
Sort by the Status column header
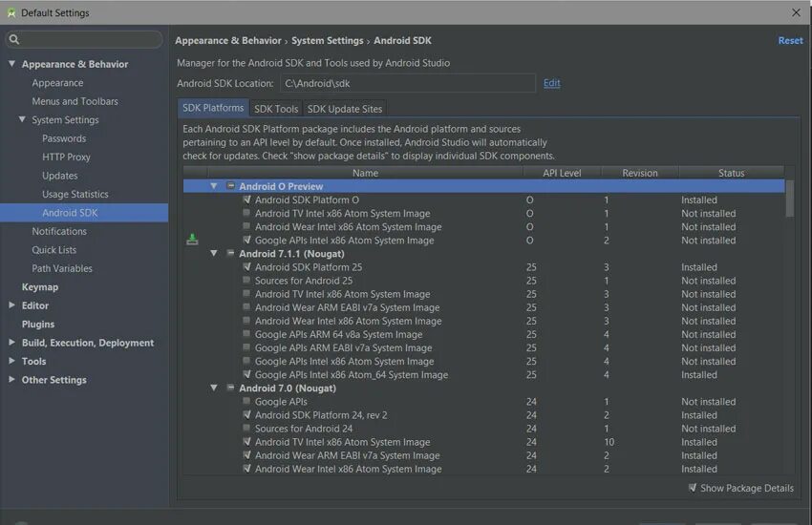click(x=731, y=173)
